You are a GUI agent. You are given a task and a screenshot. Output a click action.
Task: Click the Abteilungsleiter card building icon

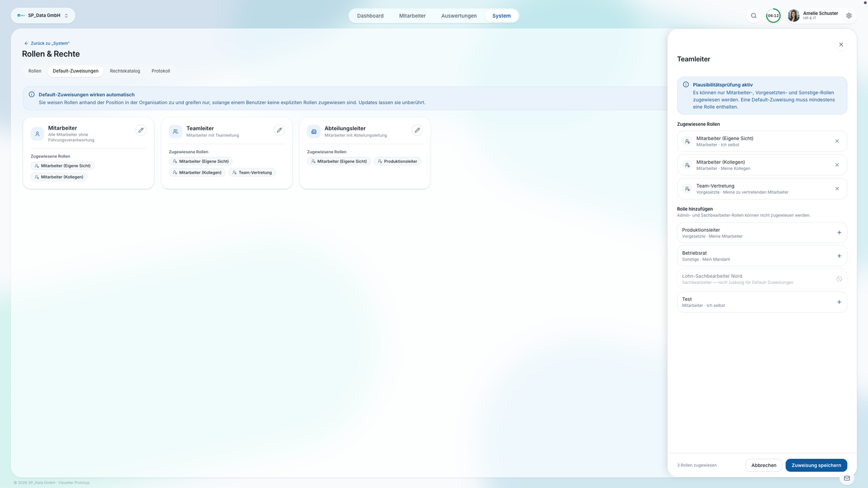point(314,131)
